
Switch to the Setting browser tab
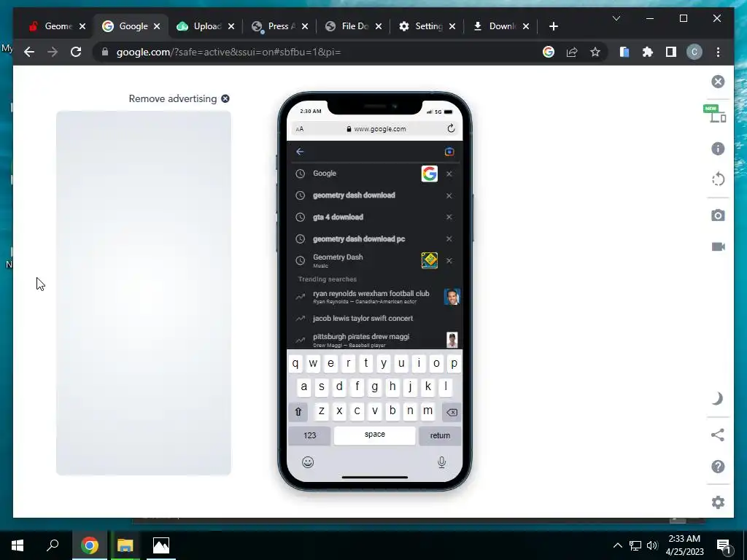click(x=427, y=26)
